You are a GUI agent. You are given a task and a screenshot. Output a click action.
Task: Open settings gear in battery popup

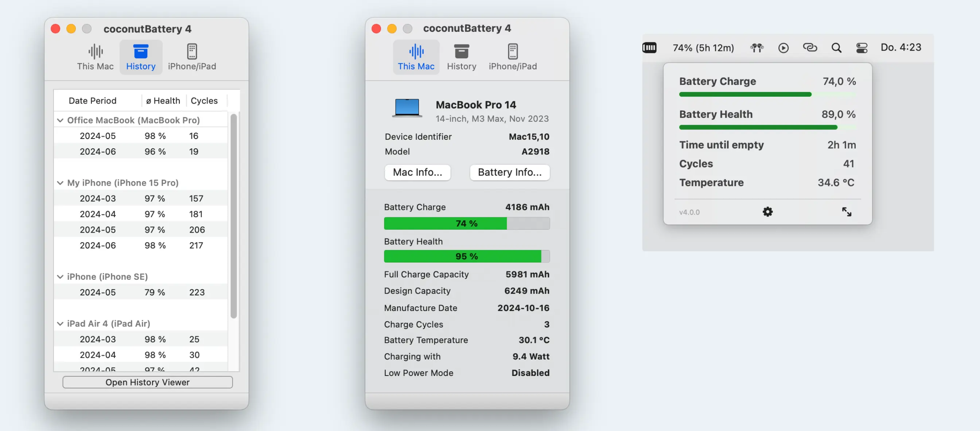[768, 212]
